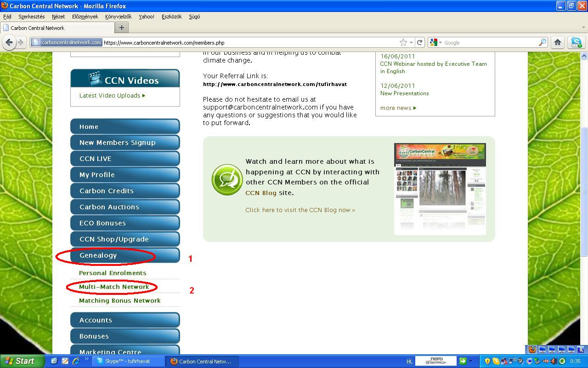Click the site identity carboncentralnetwork.com badge
This screenshot has height=368, width=588.
[67, 42]
